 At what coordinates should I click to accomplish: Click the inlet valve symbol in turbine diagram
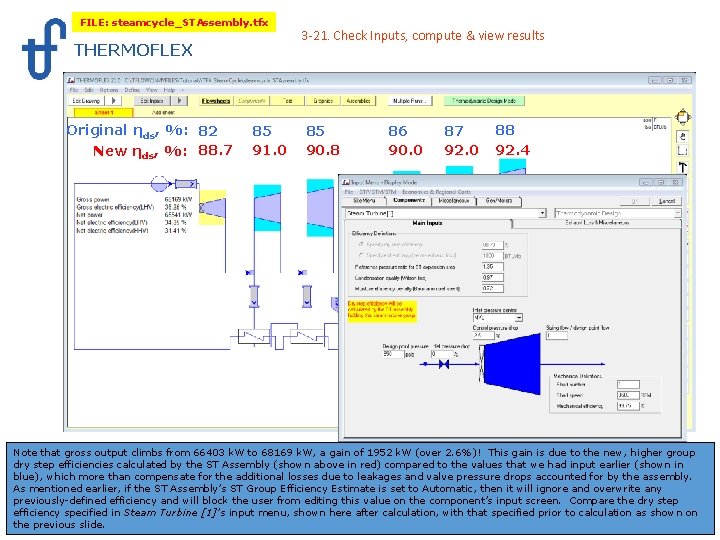(444, 365)
